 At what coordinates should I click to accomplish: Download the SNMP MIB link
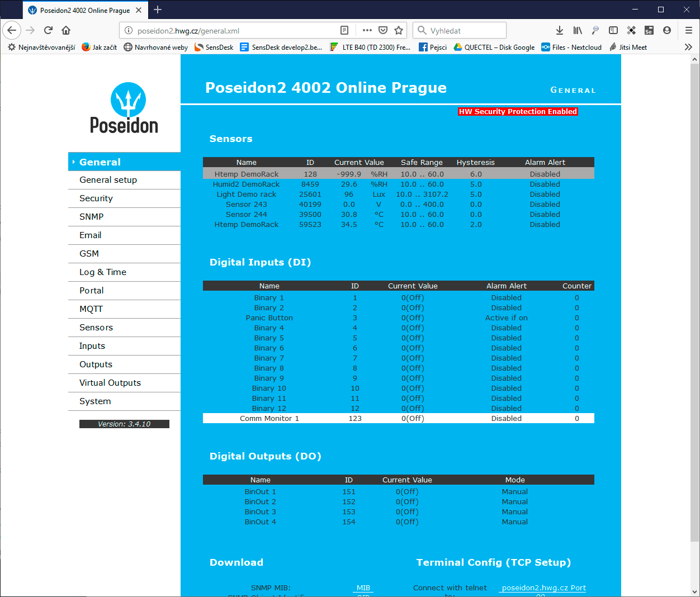coord(363,588)
